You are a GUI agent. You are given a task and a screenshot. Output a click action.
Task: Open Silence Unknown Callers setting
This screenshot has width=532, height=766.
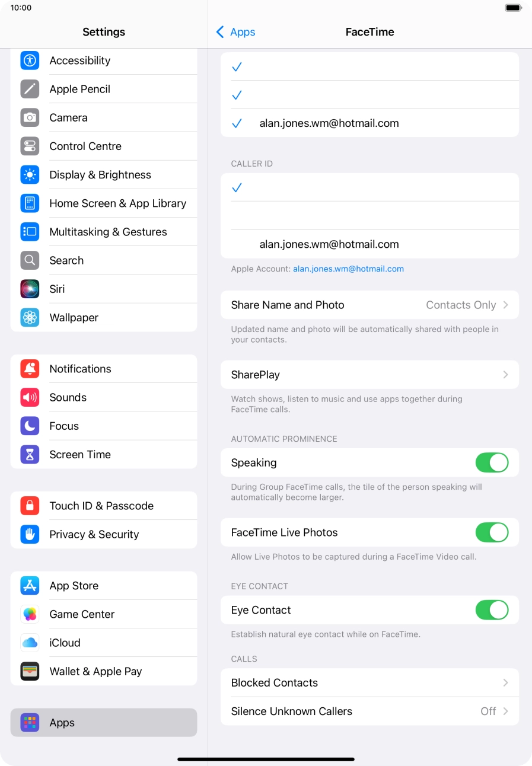[369, 711]
